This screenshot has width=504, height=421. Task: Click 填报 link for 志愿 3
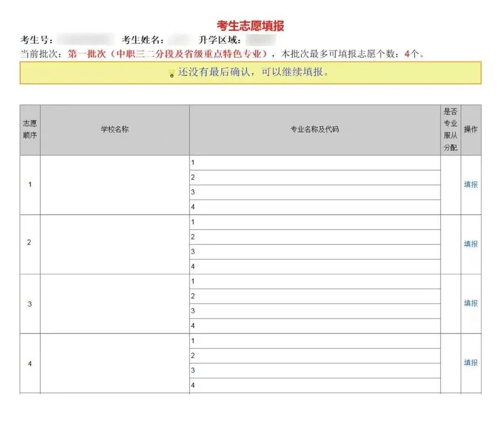470,303
